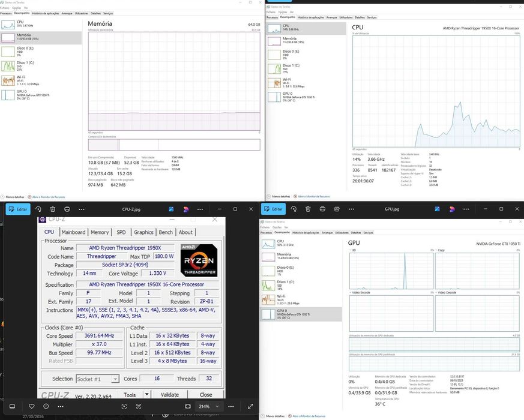Open the Serviços tab in CPU window

(372, 17)
